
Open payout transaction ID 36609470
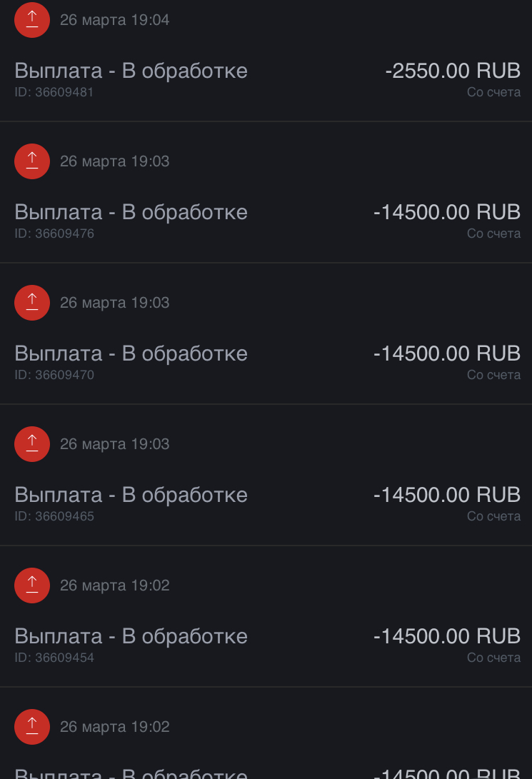[x=266, y=334]
